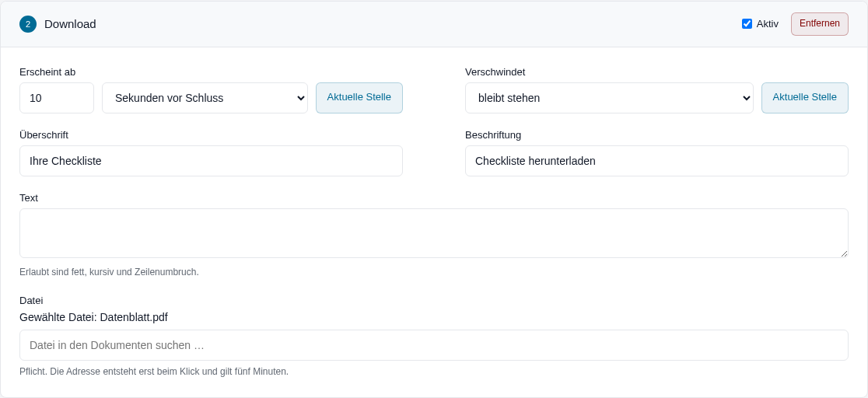Click into the empty Text area

click(x=434, y=233)
